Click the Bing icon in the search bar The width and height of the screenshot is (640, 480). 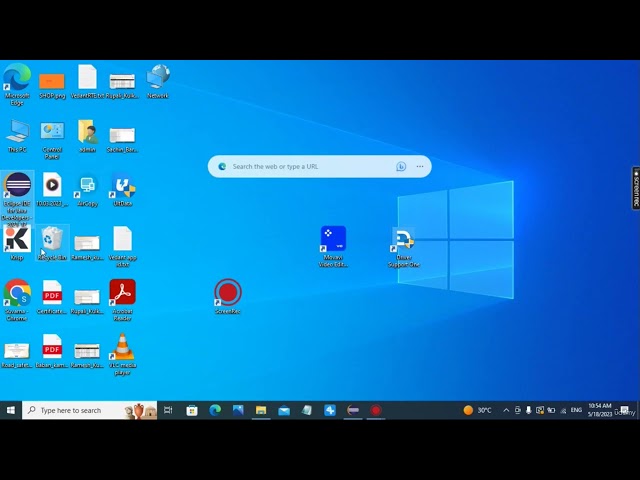click(401, 167)
